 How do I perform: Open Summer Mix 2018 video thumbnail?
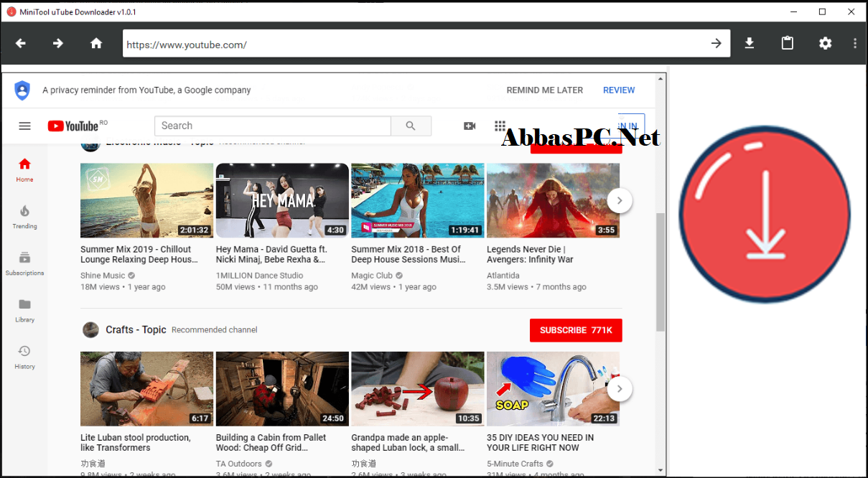click(x=417, y=200)
